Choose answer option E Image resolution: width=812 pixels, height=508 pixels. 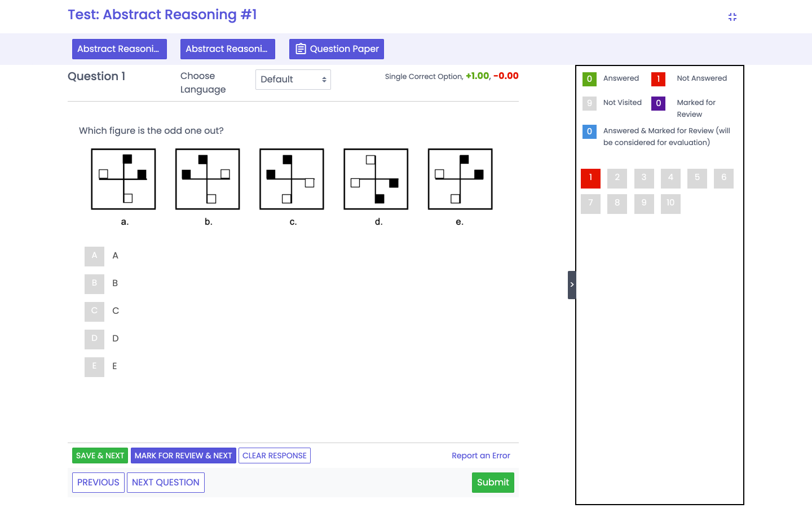pos(94,366)
